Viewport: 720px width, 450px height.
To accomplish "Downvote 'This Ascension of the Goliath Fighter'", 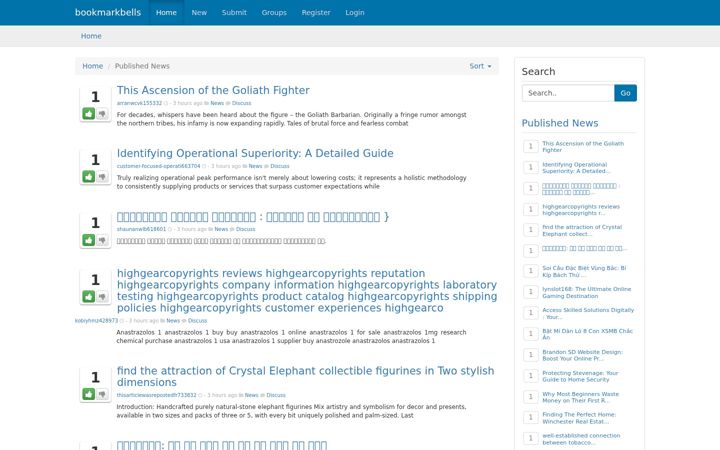I will (x=102, y=113).
